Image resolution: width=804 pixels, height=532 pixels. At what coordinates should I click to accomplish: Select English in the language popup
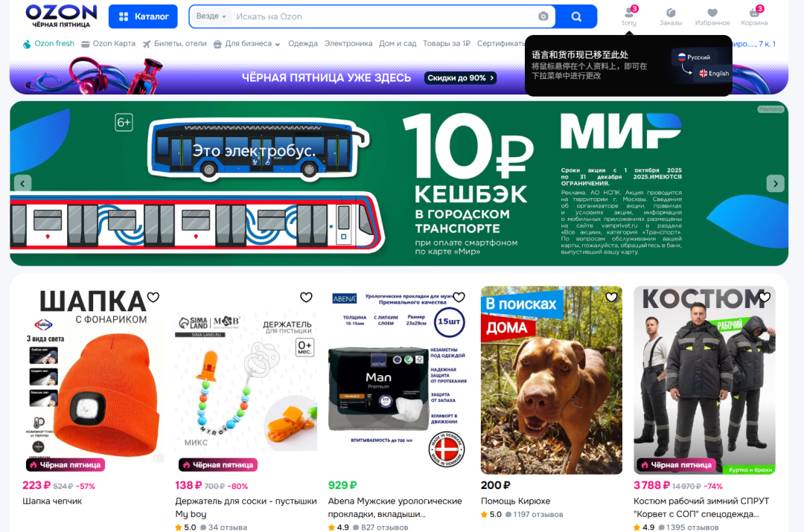tap(714, 74)
